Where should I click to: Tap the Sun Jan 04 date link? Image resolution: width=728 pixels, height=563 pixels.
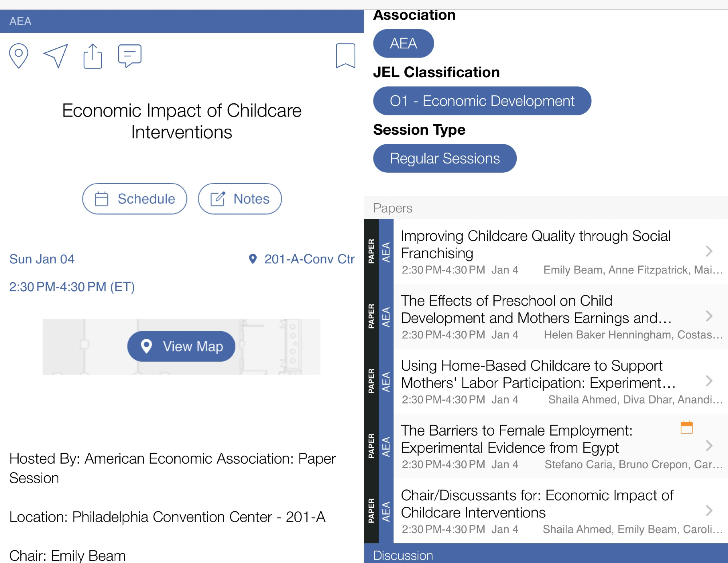click(x=42, y=259)
